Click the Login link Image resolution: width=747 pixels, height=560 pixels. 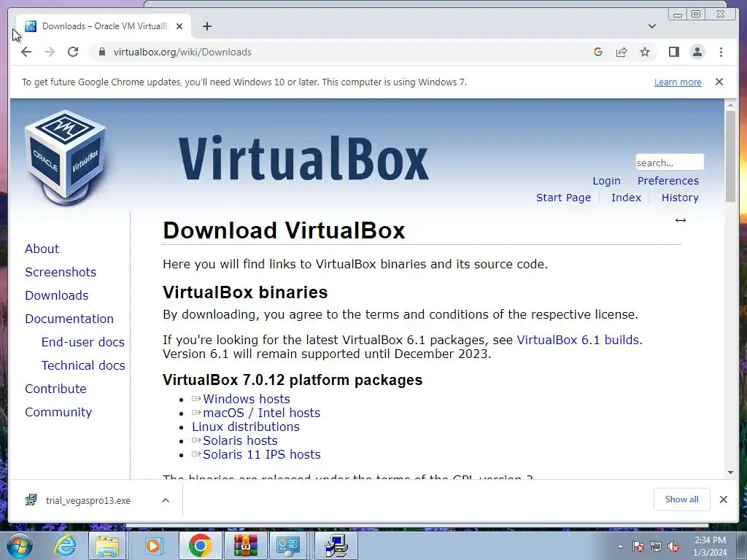[x=606, y=181]
